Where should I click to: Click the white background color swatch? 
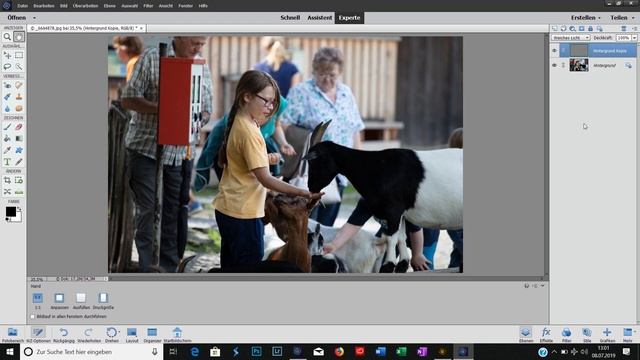18,218
